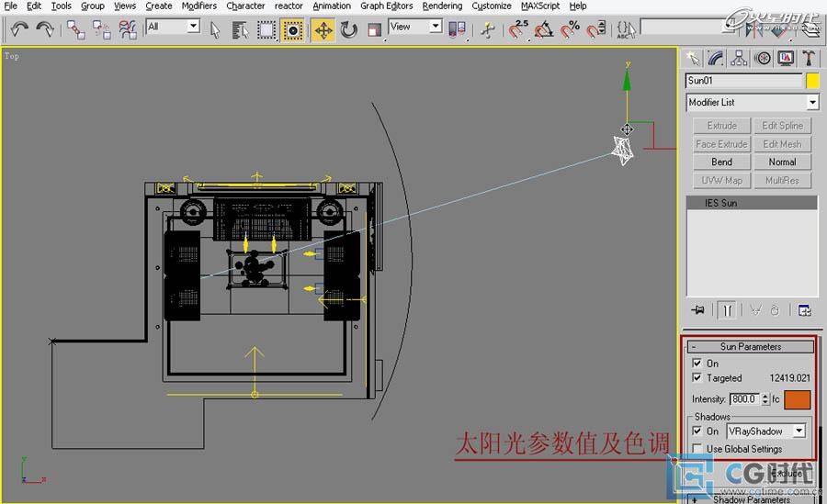The height and width of the screenshot is (504, 827).
Task: Select the Select Object arrow tool
Action: click(215, 30)
